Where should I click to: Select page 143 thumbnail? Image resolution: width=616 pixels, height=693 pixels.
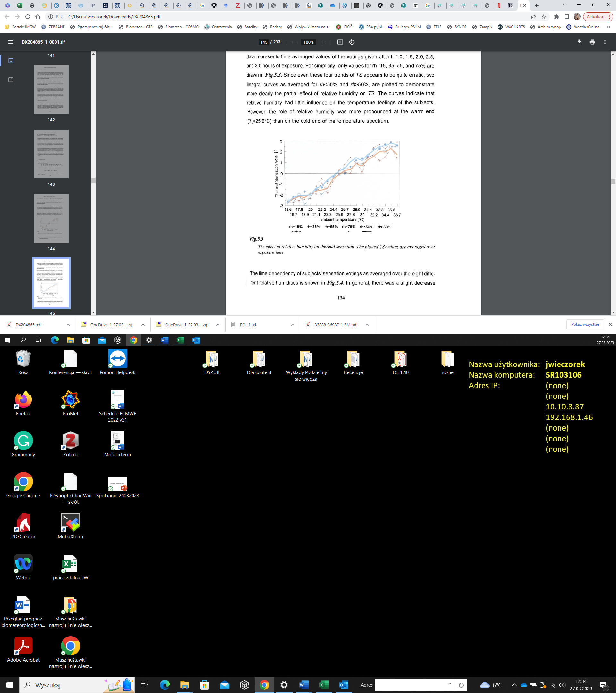click(51, 154)
